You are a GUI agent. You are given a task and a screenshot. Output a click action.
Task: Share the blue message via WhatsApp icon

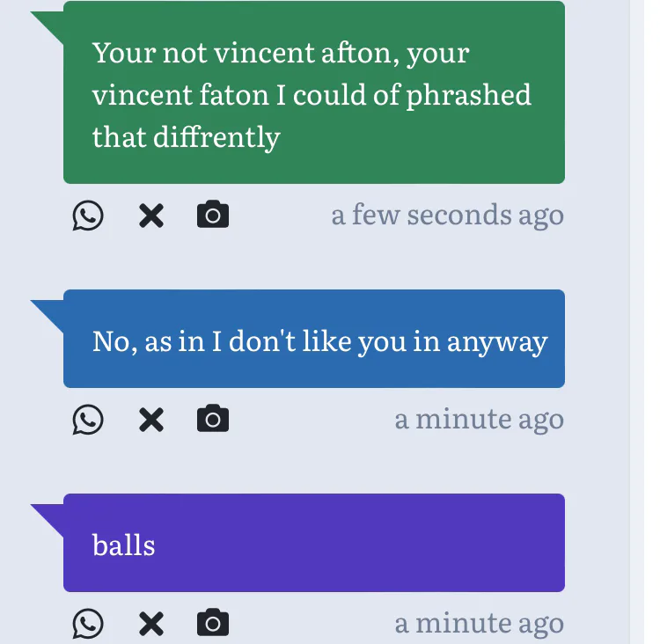coord(87,420)
